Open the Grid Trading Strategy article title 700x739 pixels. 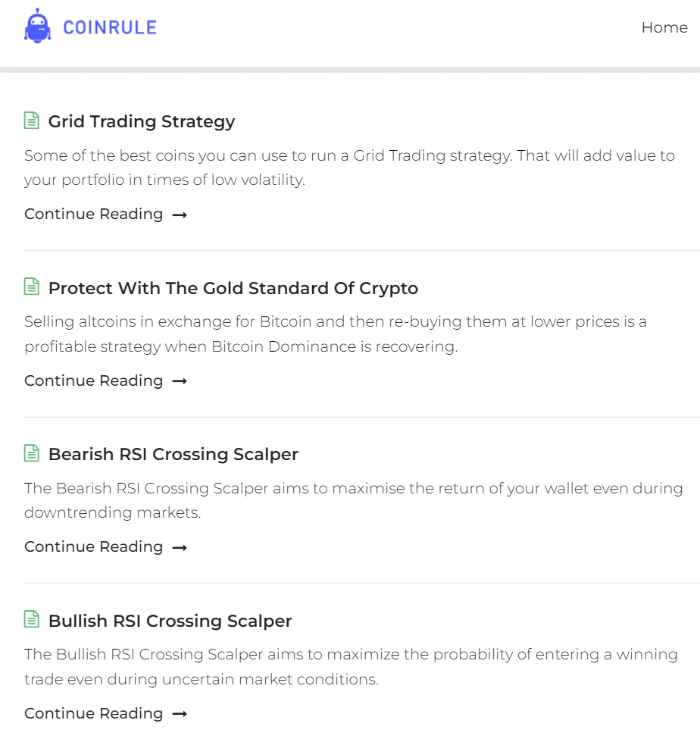[142, 121]
